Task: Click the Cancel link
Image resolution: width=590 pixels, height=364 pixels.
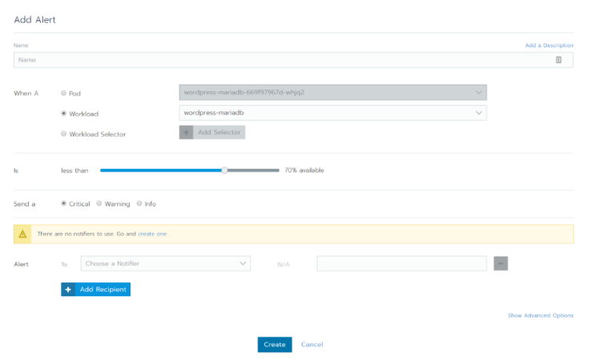Action: [x=312, y=344]
